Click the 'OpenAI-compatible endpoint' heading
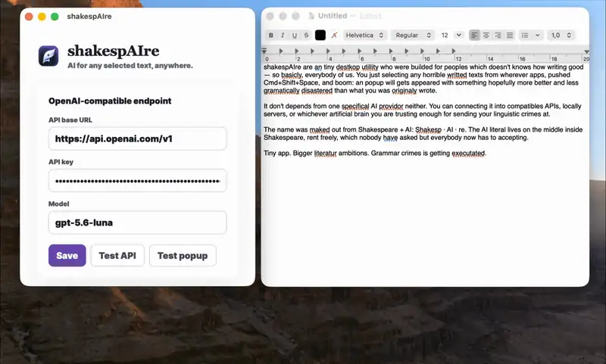606x364 pixels. [x=110, y=101]
